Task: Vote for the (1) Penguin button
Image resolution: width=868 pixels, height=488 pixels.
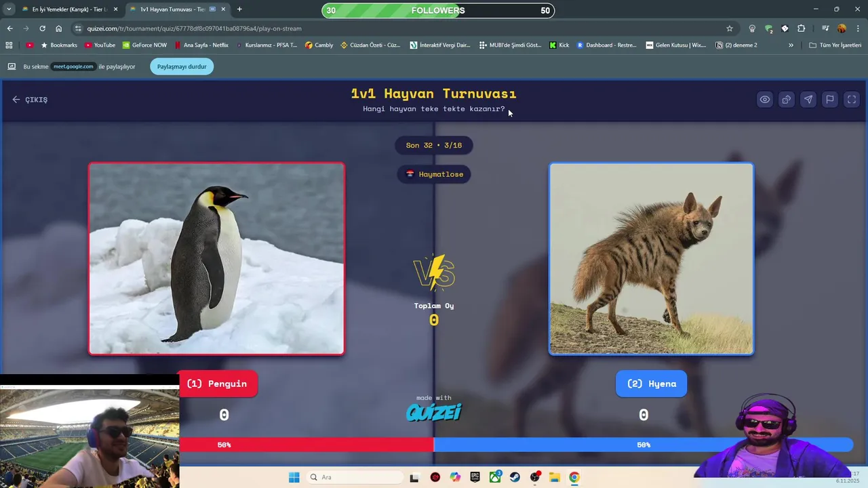Action: [x=218, y=384]
